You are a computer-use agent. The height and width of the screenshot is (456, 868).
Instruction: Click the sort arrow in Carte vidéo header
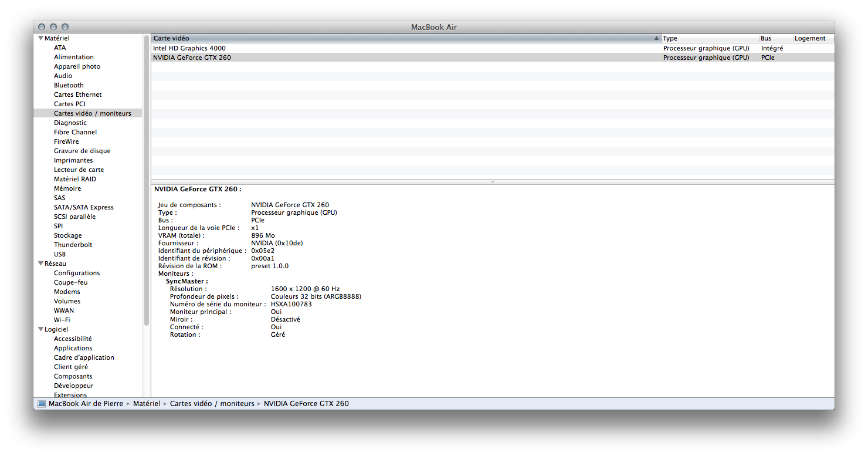[656, 38]
